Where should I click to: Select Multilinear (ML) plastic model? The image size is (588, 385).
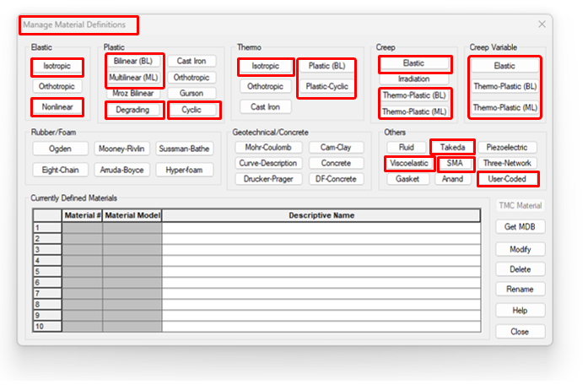[133, 78]
